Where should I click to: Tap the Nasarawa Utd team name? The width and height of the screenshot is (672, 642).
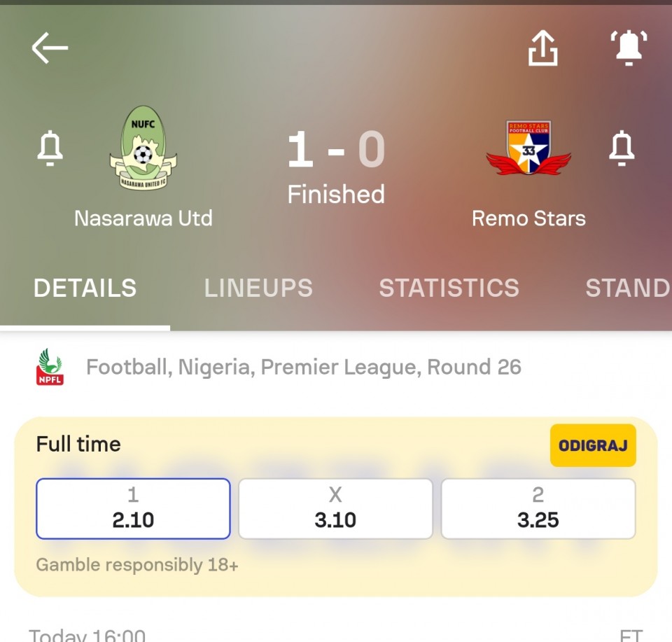pos(143,218)
